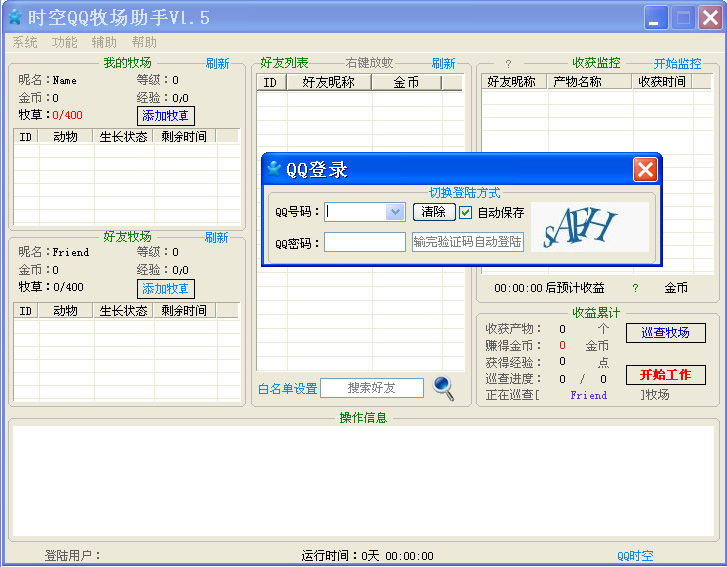Click 剩余时间 column header in 好友牧场
Image resolution: width=727 pixels, height=567 pixels.
point(185,310)
